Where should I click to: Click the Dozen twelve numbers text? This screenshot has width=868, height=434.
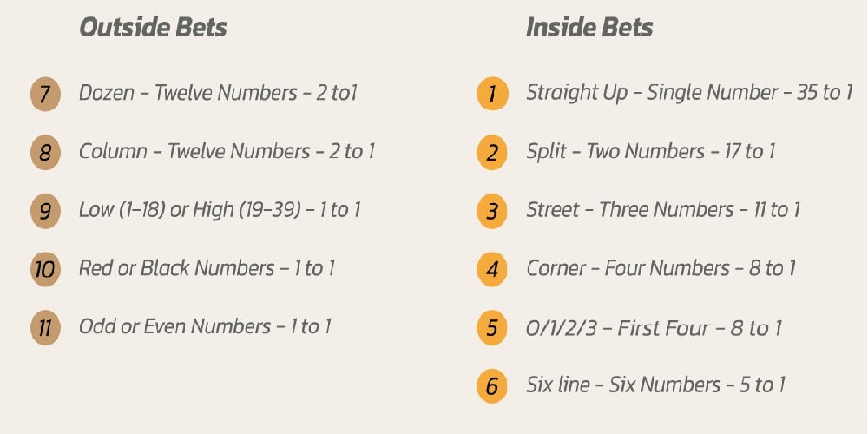(x=218, y=93)
